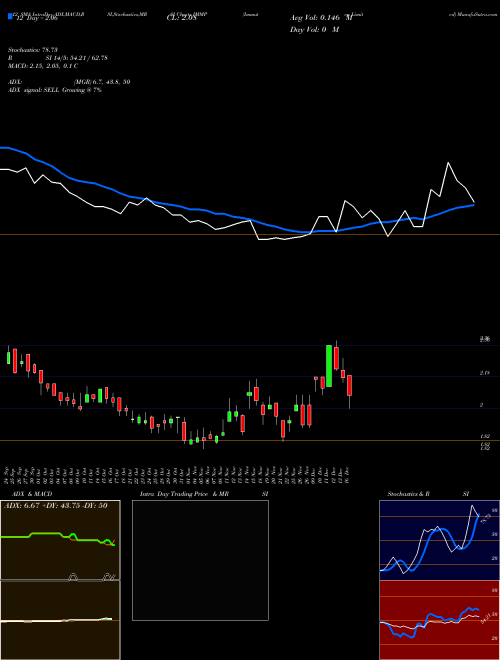This screenshot has height=660, width=500.
Task: Click the 'CL: 2.08' closing price label
Action: click(182, 19)
